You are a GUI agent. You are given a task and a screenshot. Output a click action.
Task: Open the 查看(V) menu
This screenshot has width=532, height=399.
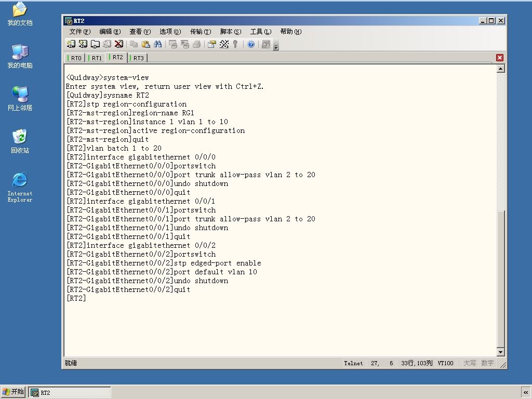tap(140, 32)
